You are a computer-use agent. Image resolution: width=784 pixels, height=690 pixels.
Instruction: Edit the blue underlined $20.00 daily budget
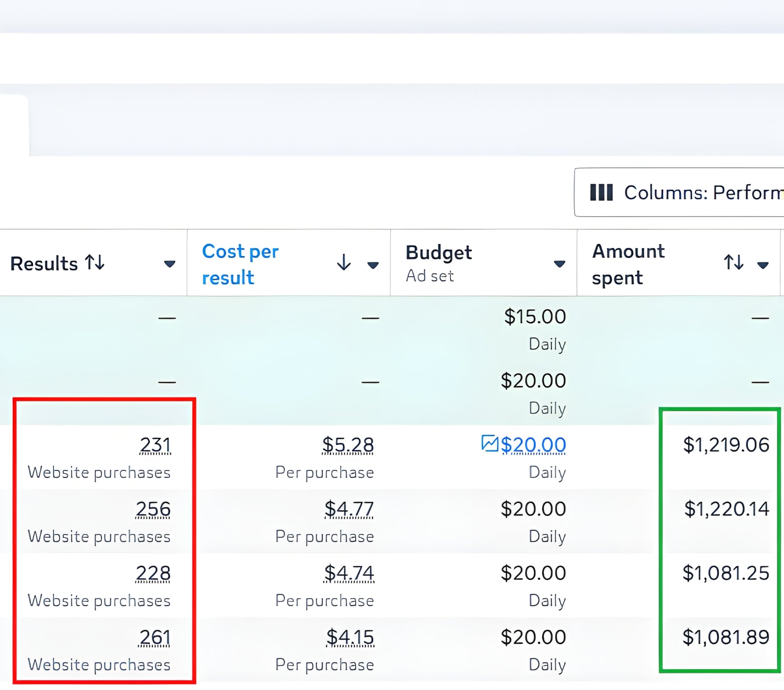(x=533, y=445)
